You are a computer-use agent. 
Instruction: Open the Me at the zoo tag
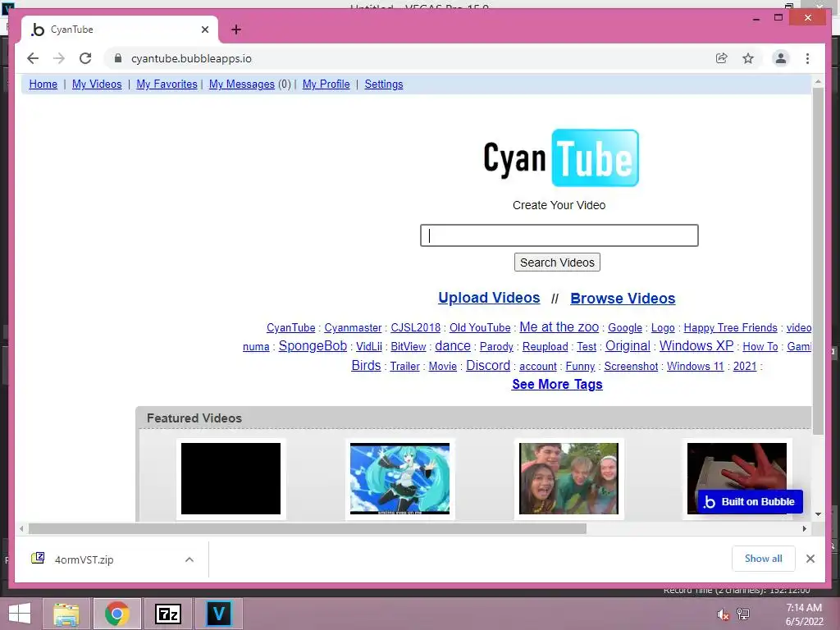coord(559,326)
